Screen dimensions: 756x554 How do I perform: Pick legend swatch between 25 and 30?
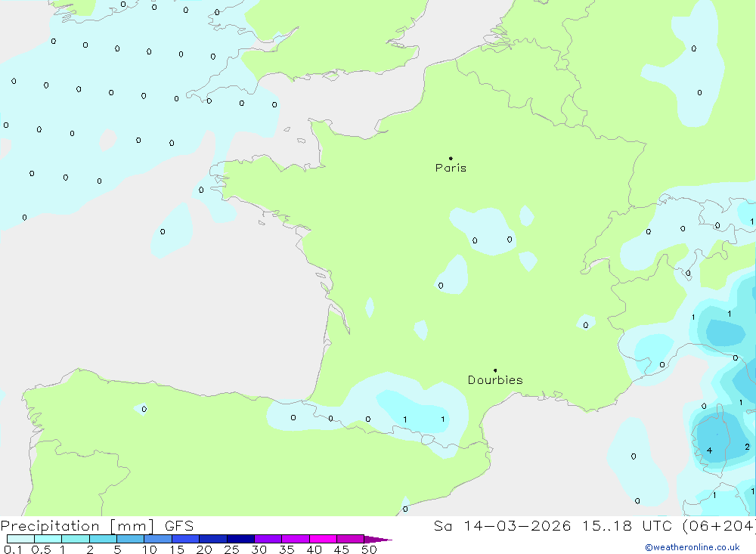tap(240, 539)
